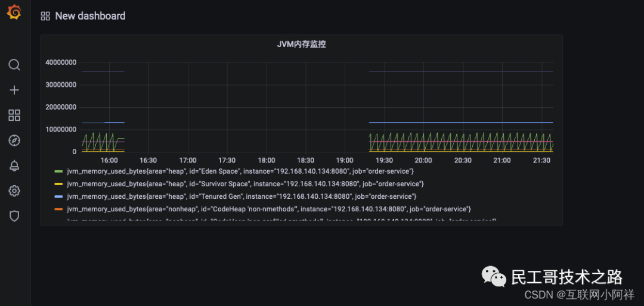Viewport: 644px width, 306px height.
Task: Click the 10000000 y-axis label
Action: 61,130
